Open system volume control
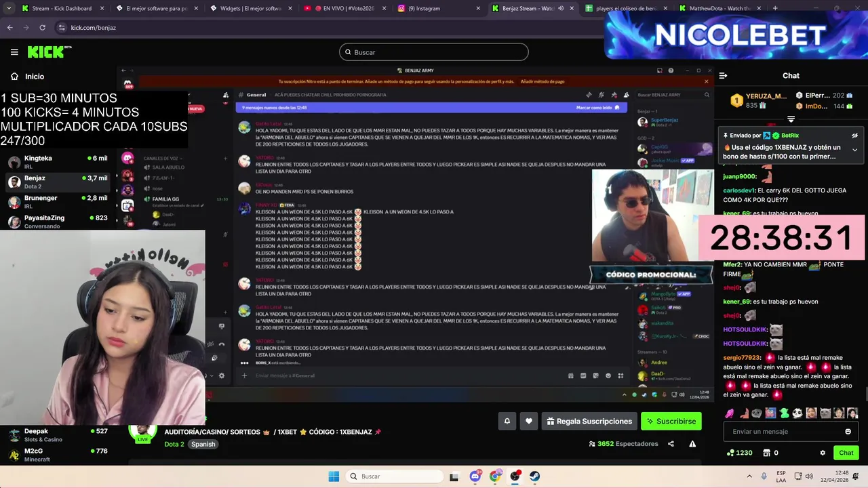 810,476
